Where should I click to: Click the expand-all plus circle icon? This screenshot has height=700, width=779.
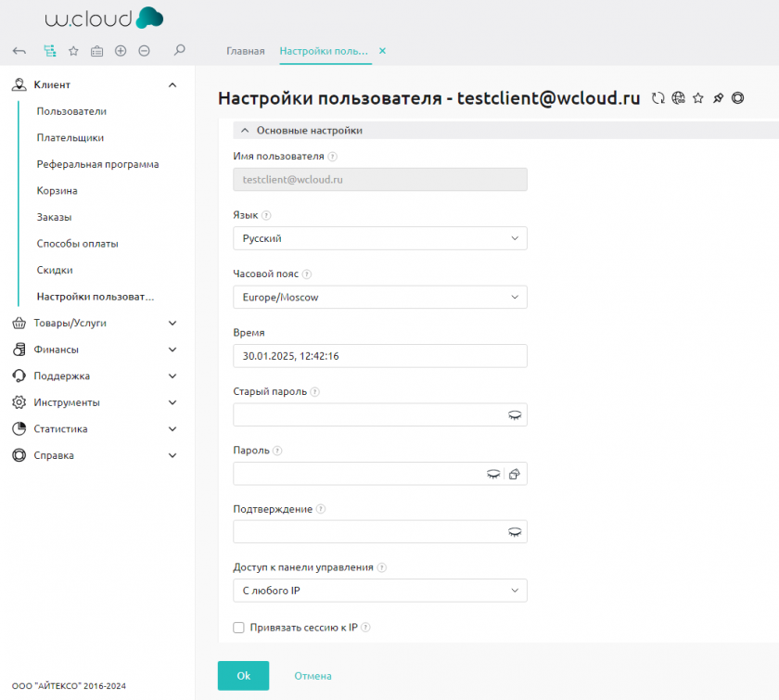pos(121,51)
